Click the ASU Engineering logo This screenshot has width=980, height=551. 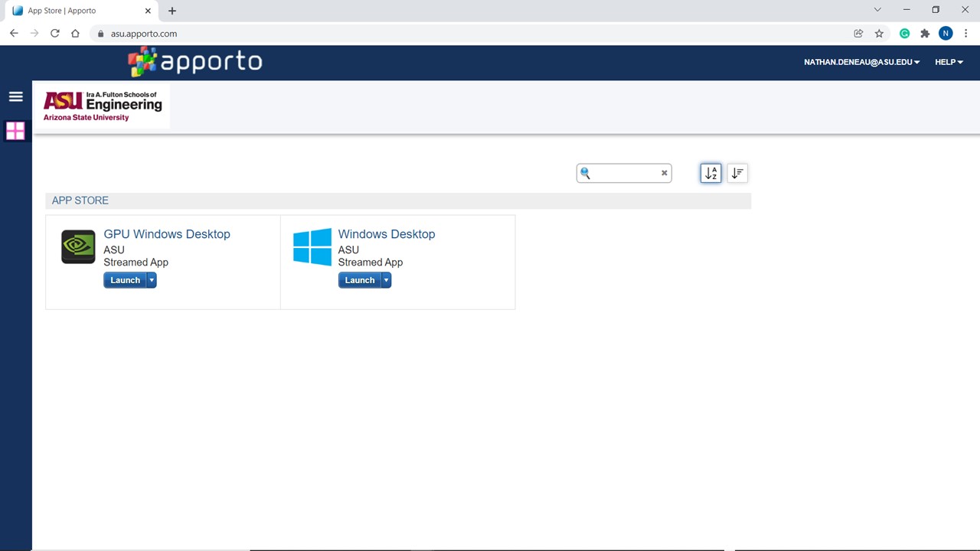pyautogui.click(x=103, y=106)
